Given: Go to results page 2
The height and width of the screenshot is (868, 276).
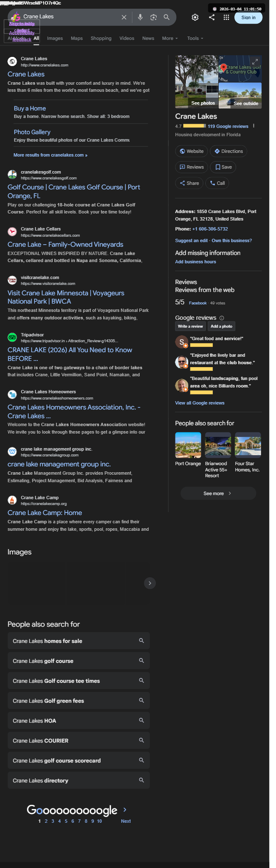Looking at the screenshot, I should pos(46,821).
